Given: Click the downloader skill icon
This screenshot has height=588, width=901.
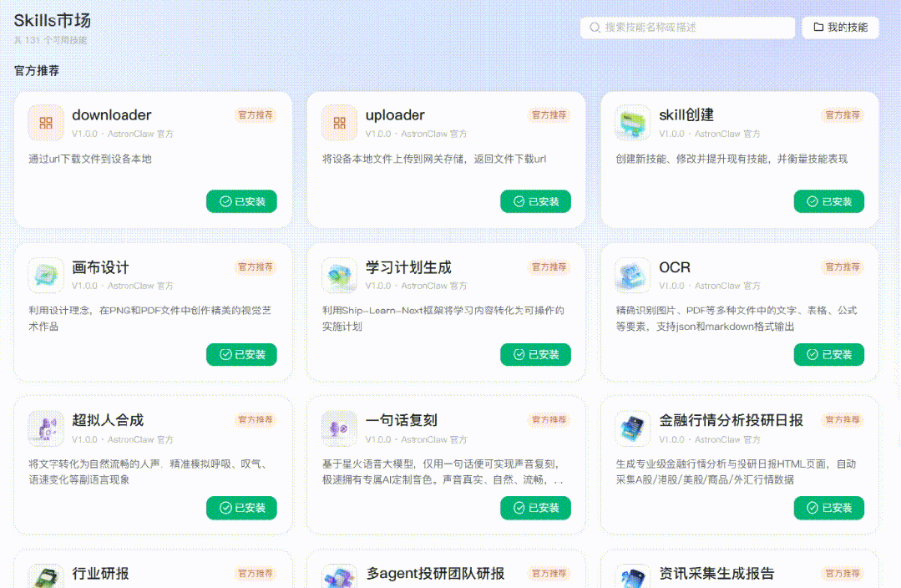Looking at the screenshot, I should [46, 123].
